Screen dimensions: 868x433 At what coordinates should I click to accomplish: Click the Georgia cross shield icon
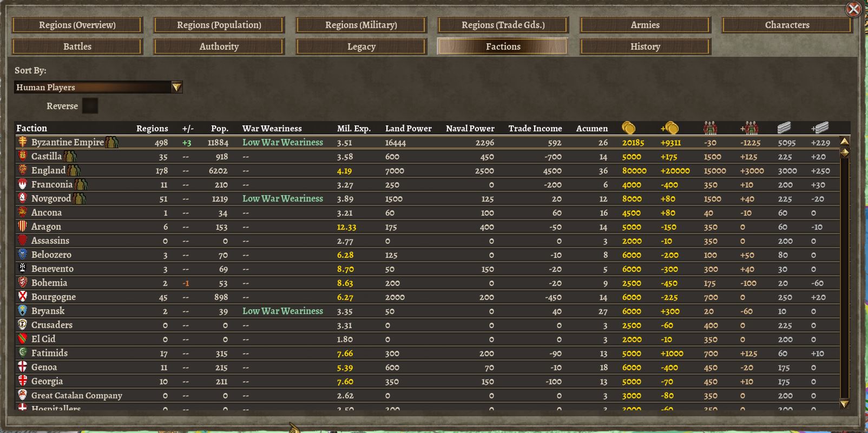pyautogui.click(x=23, y=381)
